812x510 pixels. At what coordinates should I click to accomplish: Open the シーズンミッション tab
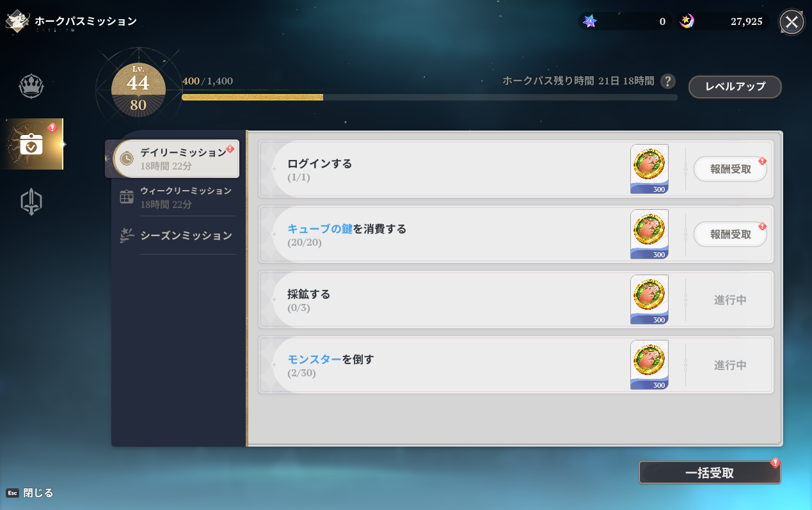coord(175,235)
